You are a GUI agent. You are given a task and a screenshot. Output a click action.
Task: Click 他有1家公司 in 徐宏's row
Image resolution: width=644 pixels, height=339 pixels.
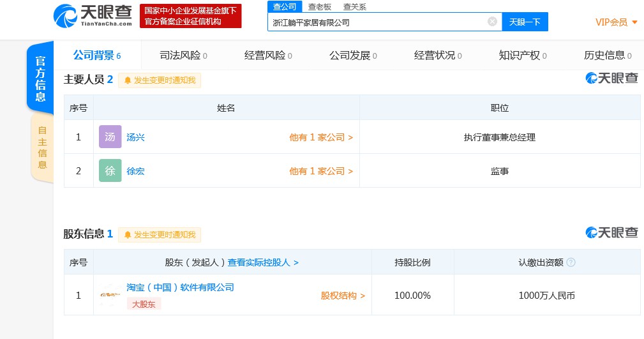pyautogui.click(x=321, y=171)
